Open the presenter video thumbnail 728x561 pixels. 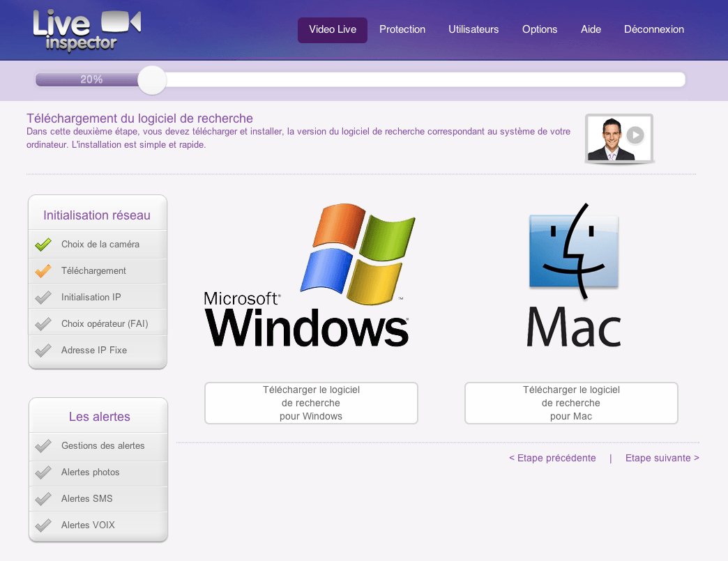click(x=619, y=138)
